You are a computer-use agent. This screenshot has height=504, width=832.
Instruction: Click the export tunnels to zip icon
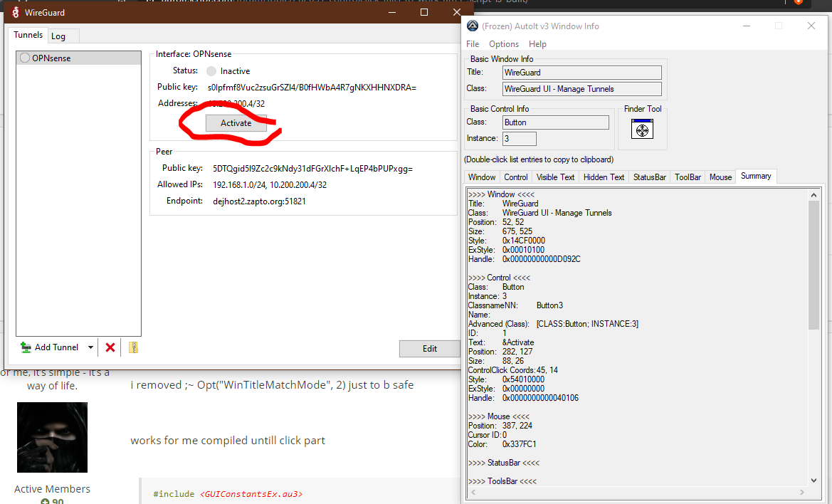(133, 347)
